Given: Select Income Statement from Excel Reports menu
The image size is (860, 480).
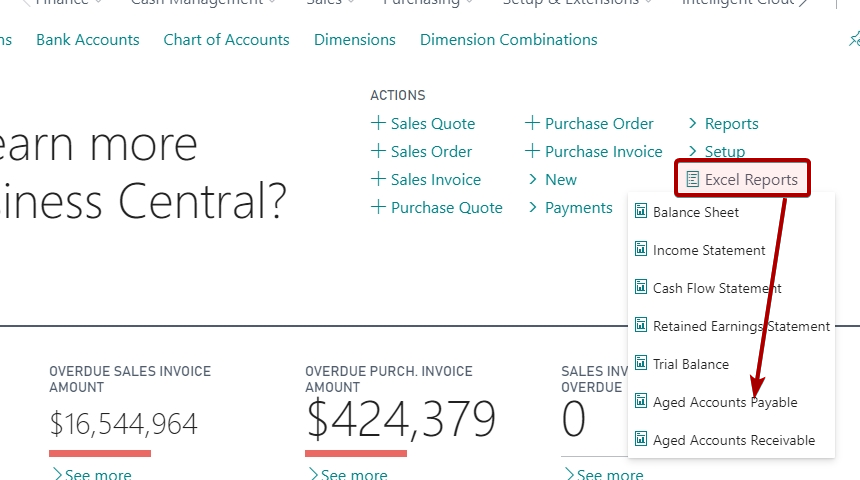Looking at the screenshot, I should pos(709,250).
